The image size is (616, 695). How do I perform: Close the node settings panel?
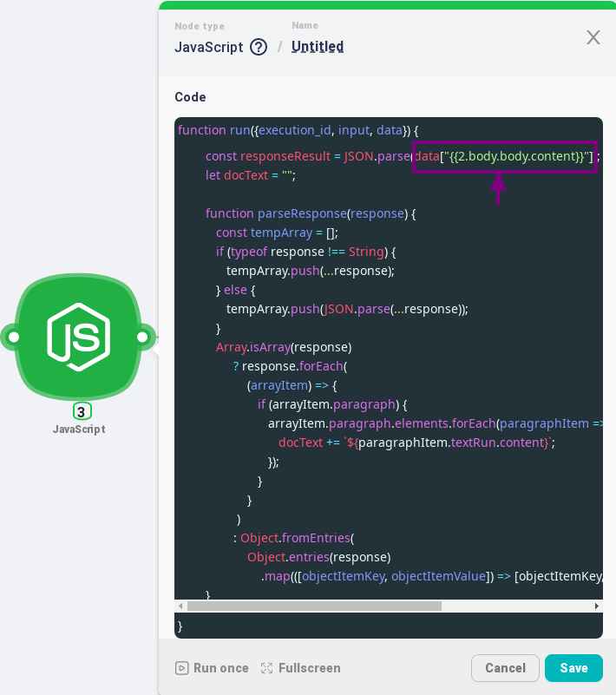tap(593, 37)
